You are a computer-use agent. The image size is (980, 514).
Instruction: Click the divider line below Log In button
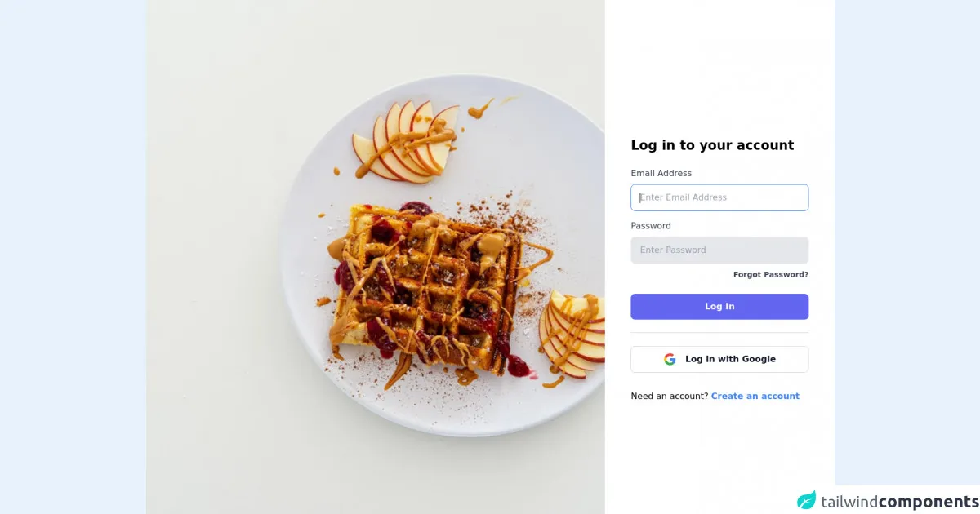[719, 333]
